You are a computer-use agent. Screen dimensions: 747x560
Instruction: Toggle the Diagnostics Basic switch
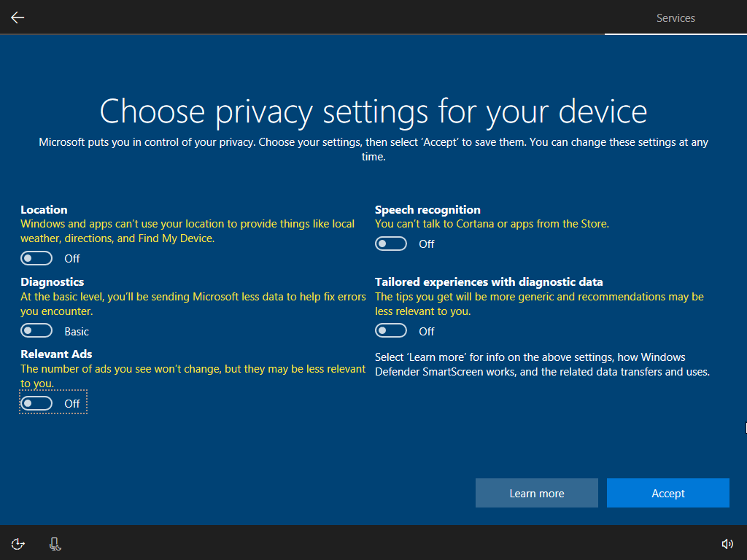(36, 330)
